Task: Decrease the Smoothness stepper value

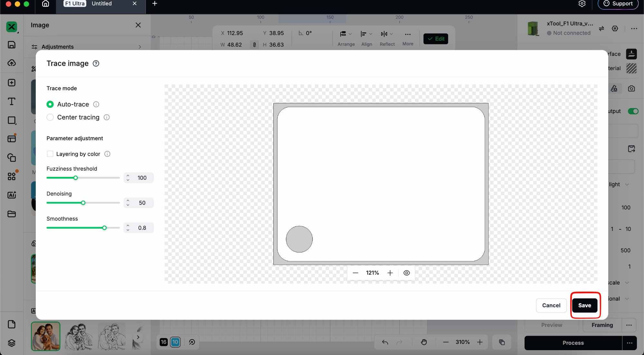Action: (128, 230)
